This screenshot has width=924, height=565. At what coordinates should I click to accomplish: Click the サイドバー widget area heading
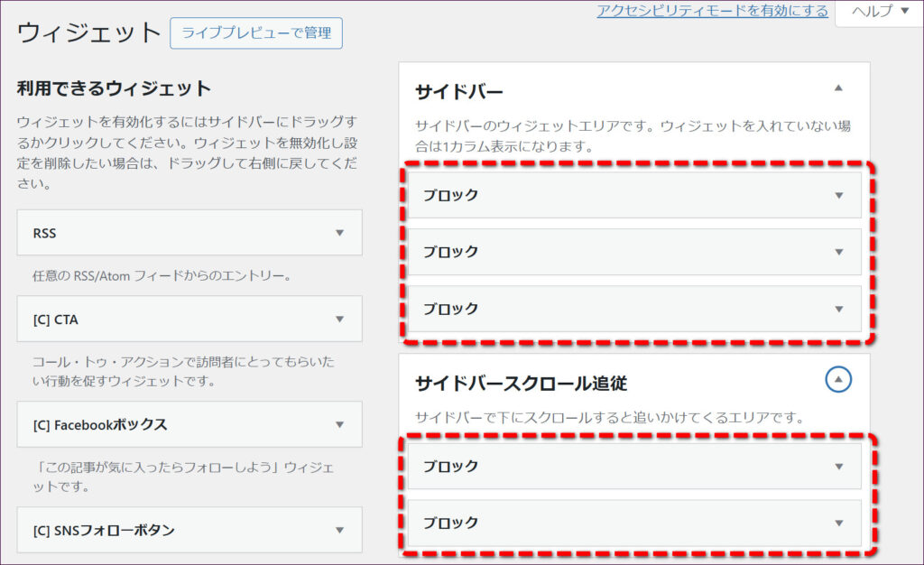pos(459,91)
